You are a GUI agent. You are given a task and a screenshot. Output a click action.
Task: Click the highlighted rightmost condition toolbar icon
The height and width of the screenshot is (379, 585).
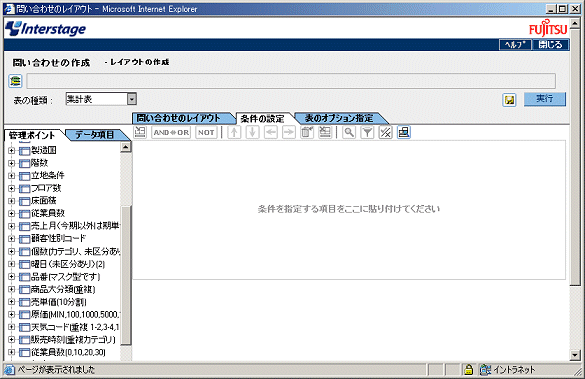tap(404, 132)
